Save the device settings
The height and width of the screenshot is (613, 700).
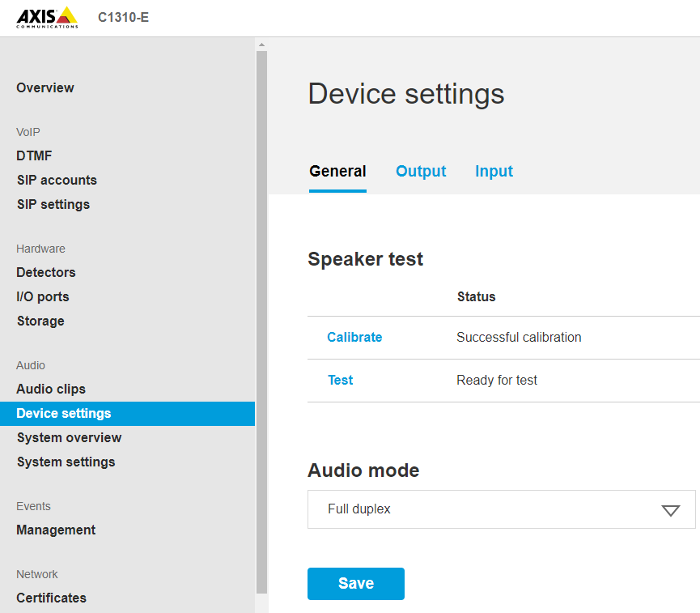coord(355,583)
